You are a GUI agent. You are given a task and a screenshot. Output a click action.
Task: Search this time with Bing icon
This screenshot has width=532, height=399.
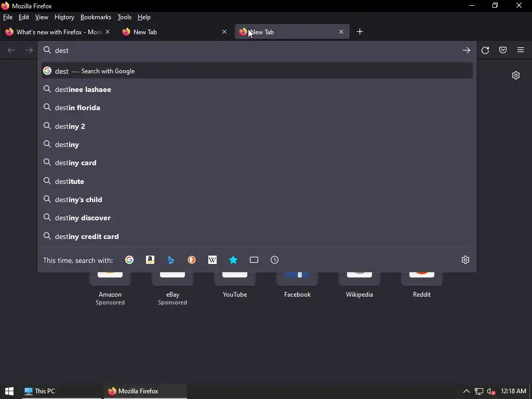pos(171,260)
